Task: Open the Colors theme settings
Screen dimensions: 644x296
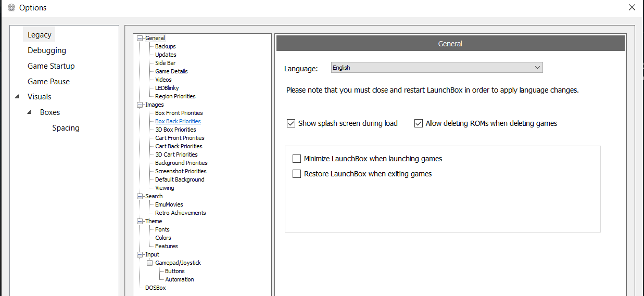Action: tap(163, 238)
